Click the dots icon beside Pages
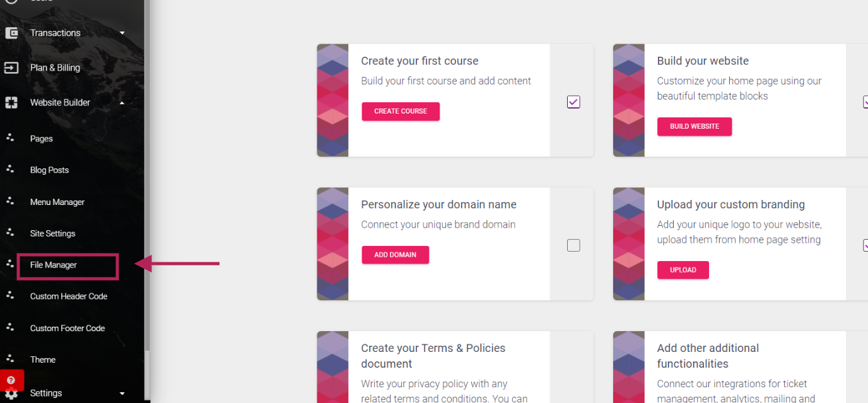The image size is (868, 403). (x=10, y=137)
